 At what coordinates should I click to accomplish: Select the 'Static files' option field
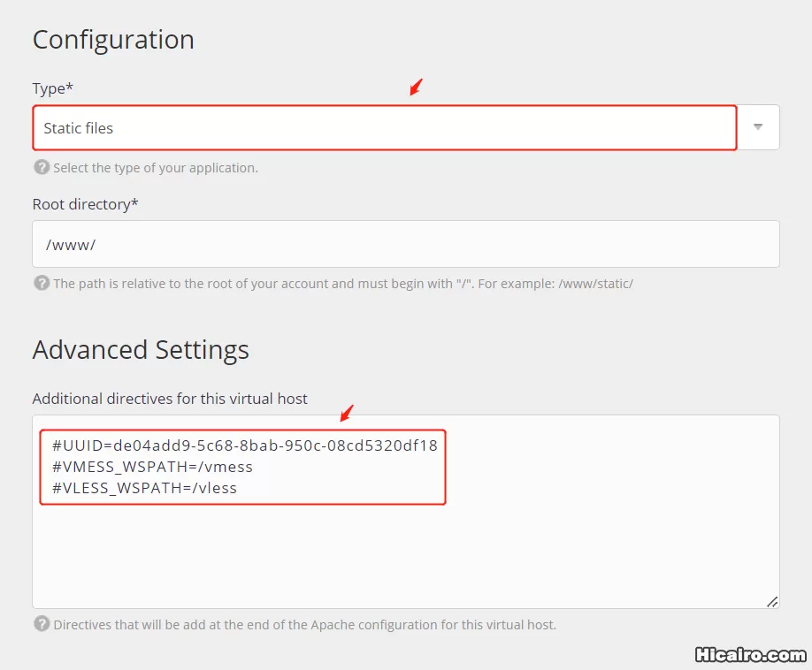click(384, 127)
